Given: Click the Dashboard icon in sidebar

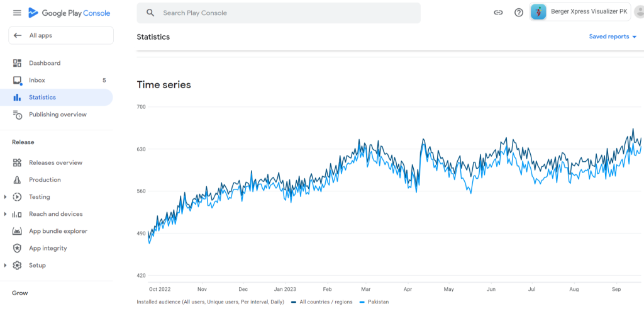Looking at the screenshot, I should tap(18, 63).
